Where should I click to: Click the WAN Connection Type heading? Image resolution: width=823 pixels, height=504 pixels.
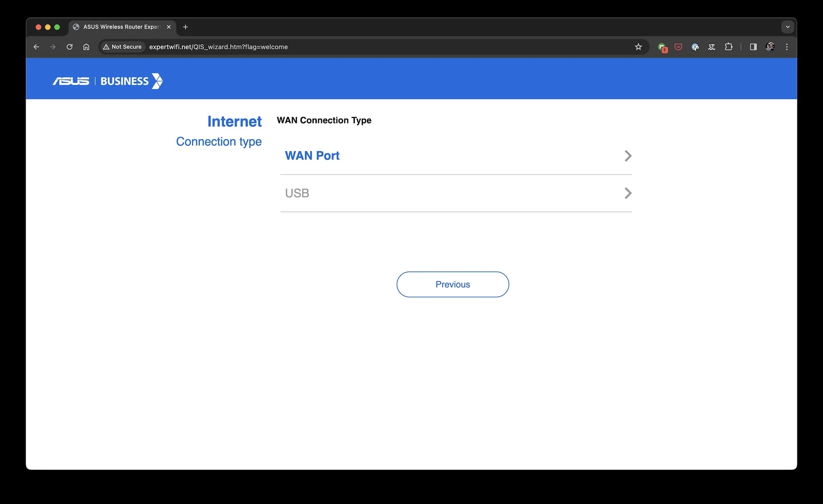click(x=324, y=120)
